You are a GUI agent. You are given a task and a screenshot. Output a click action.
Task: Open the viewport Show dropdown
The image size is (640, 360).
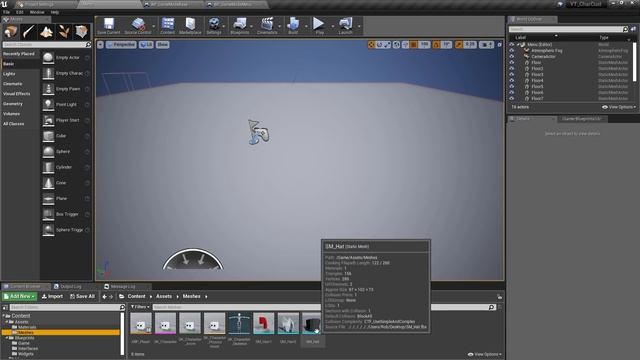(162, 44)
